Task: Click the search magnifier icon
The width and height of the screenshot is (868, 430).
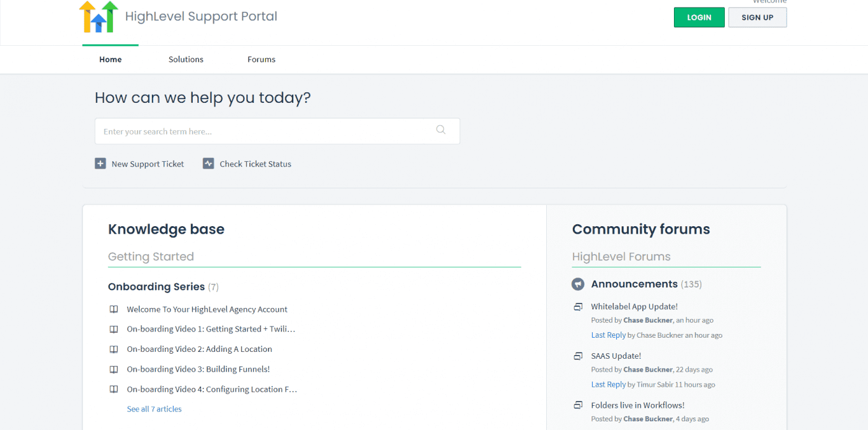Action: click(x=441, y=129)
